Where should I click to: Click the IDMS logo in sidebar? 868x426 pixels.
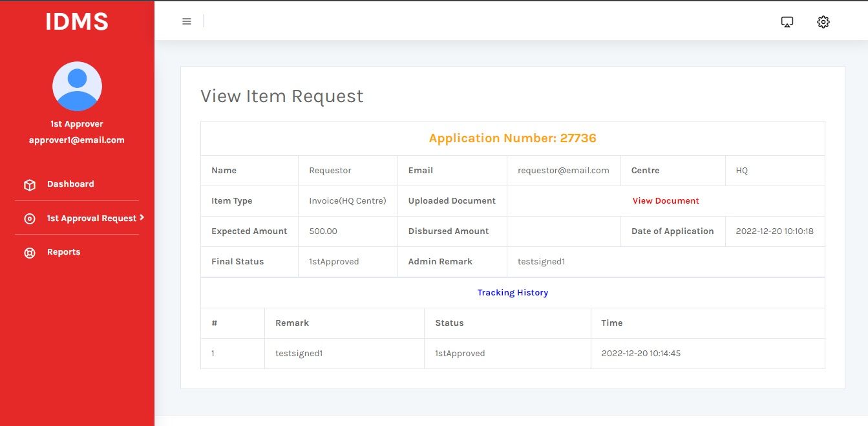(77, 22)
